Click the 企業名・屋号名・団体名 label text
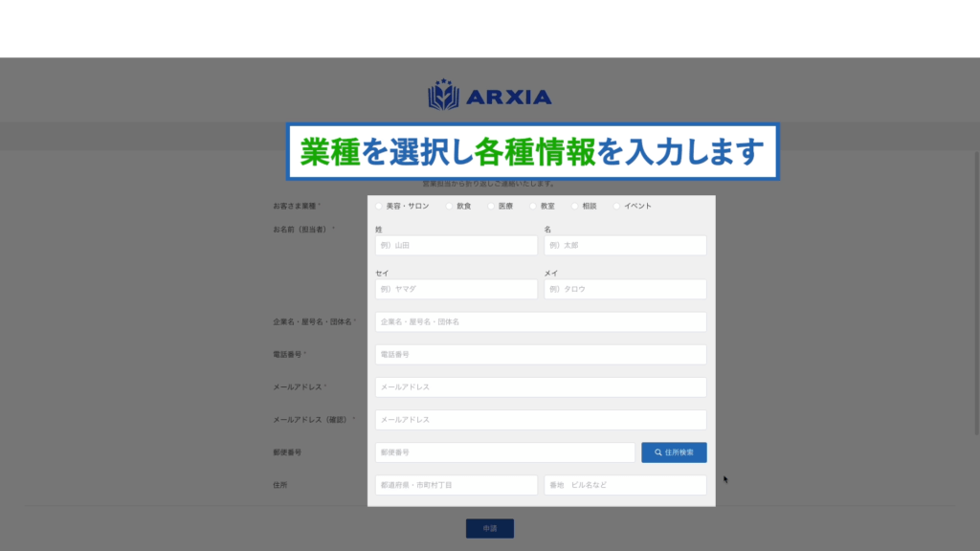The width and height of the screenshot is (980, 551). point(314,321)
